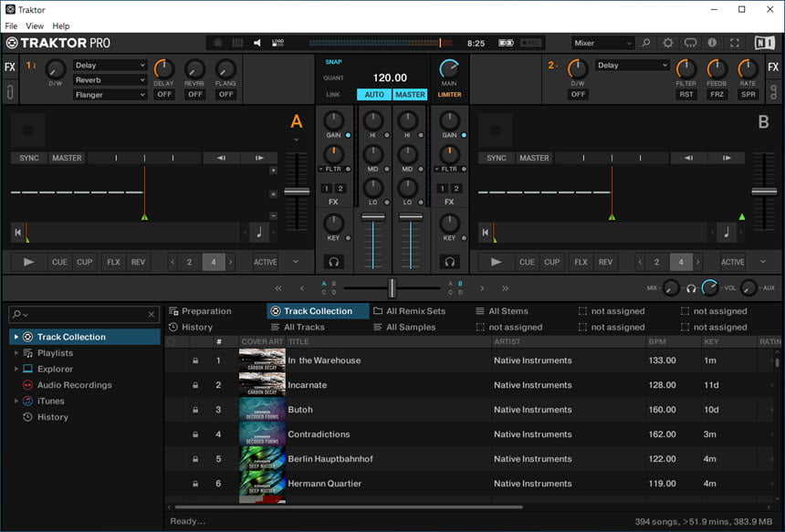Focus the browser search field

click(x=84, y=314)
